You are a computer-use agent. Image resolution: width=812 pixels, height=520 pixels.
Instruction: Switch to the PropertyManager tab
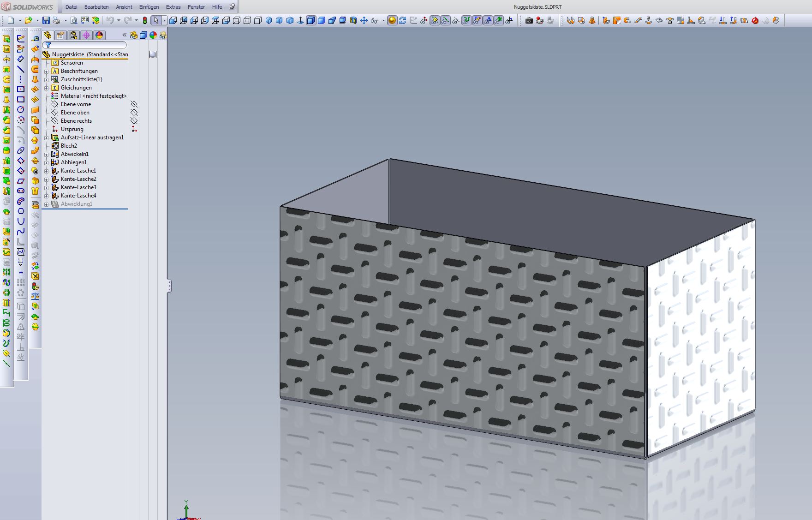click(x=60, y=35)
